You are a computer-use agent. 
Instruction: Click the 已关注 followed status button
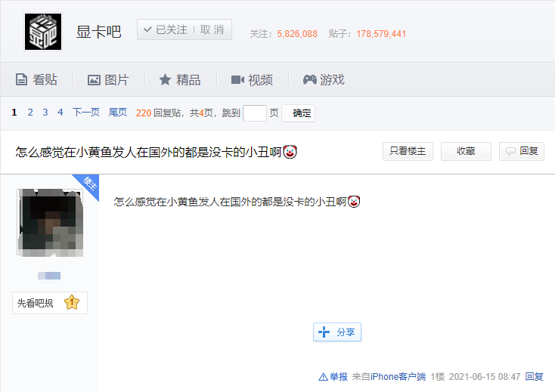point(166,29)
